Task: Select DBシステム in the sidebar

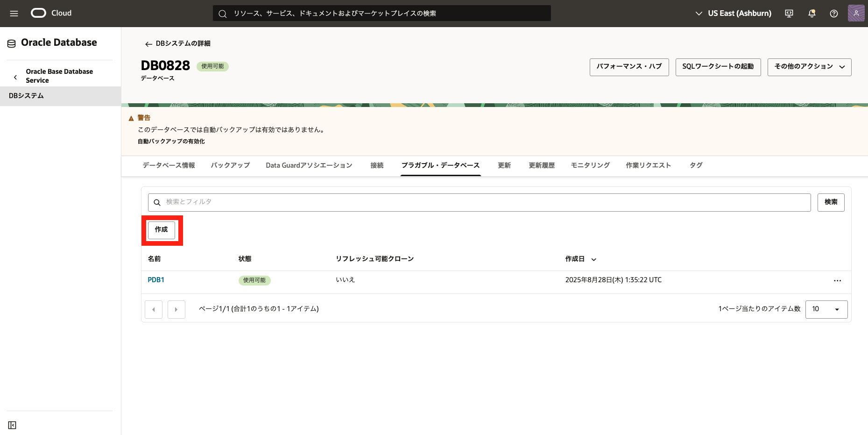Action: (x=27, y=96)
